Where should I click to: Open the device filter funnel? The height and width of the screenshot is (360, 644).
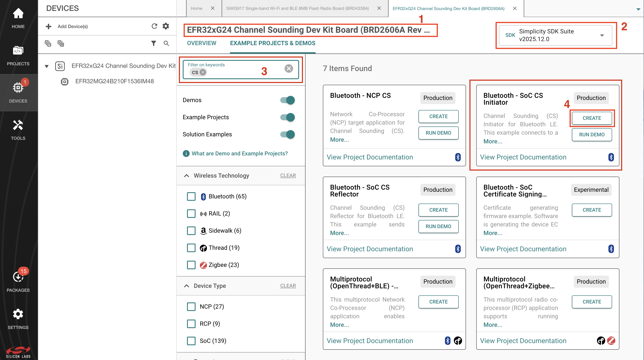pyautogui.click(x=153, y=43)
